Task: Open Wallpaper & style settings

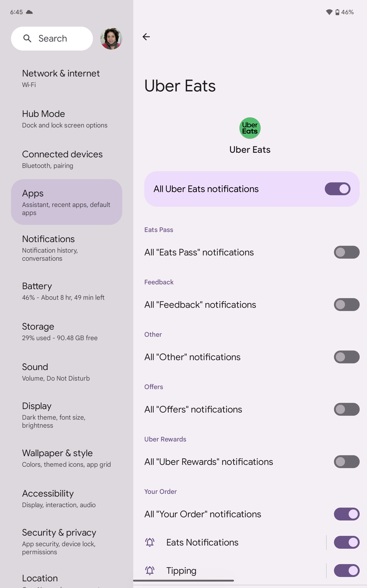Action: coord(66,458)
